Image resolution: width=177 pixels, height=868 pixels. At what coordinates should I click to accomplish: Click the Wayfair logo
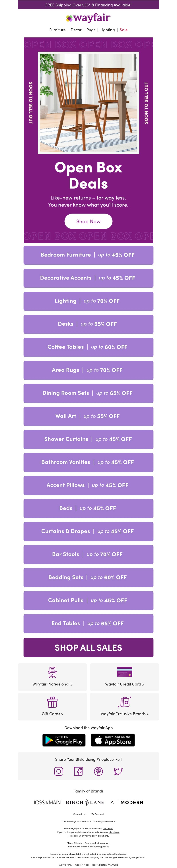click(88, 18)
